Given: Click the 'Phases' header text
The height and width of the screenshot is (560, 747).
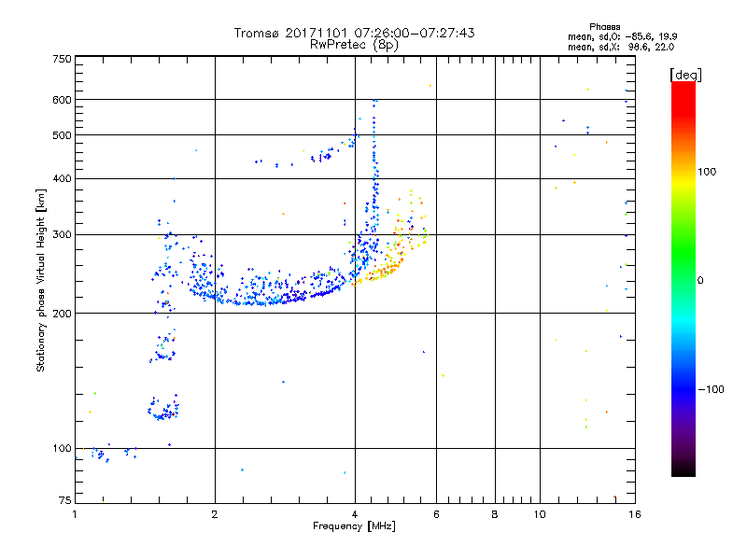Looking at the screenshot, I should (x=604, y=27).
